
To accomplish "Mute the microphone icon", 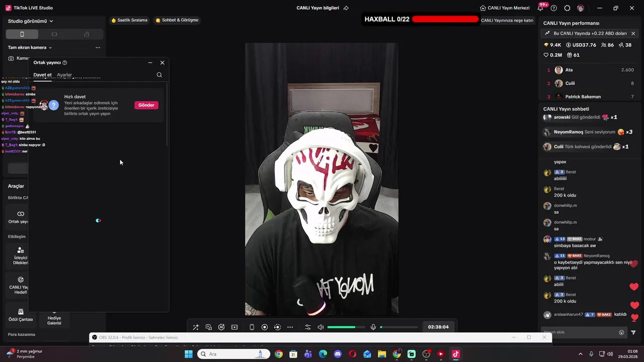I will point(373,327).
